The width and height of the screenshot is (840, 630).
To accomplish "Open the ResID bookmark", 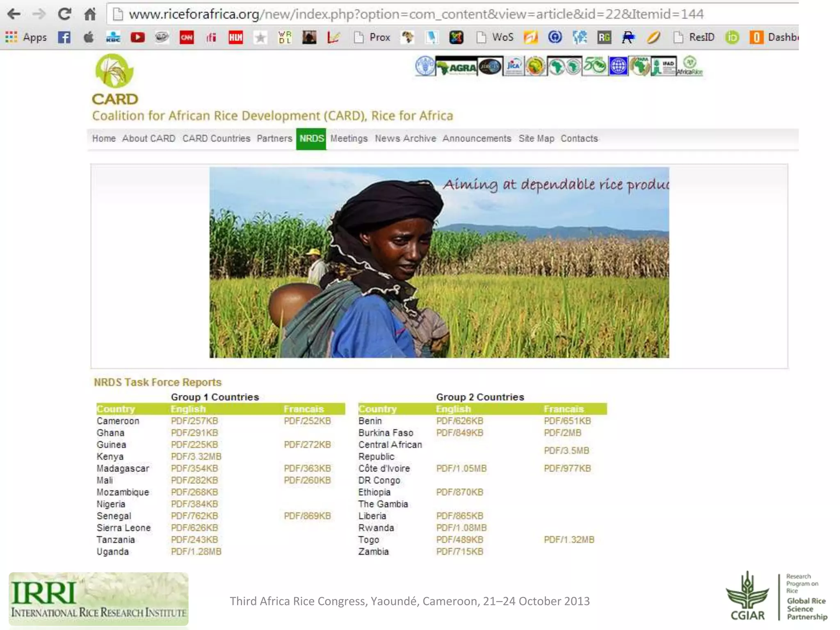I will click(x=694, y=37).
